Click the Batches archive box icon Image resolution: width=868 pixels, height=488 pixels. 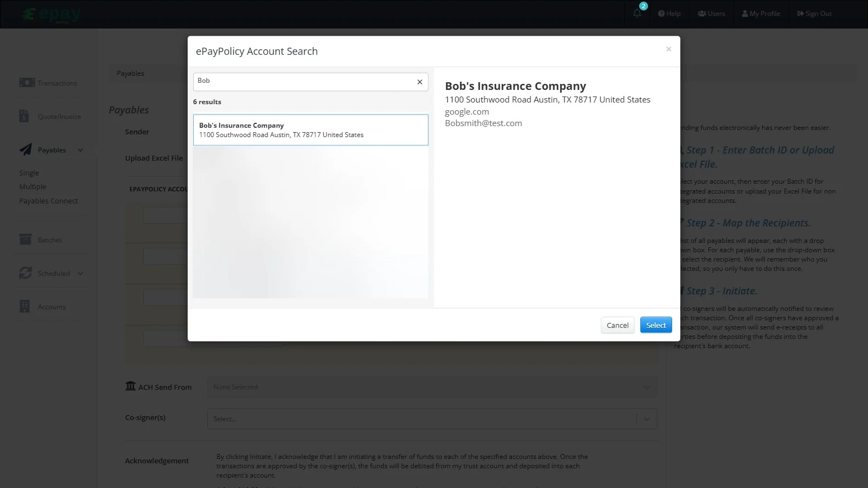coord(25,240)
